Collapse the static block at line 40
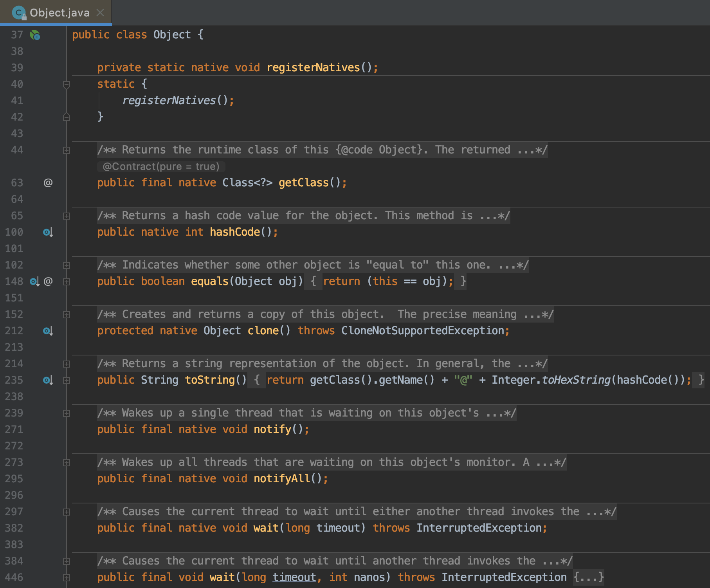 [67, 85]
